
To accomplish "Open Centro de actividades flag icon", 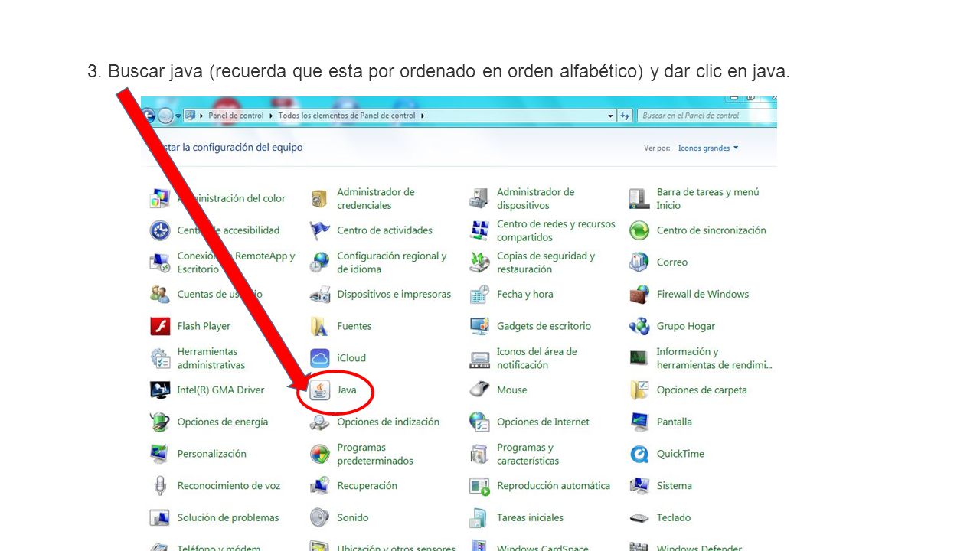I will (x=320, y=230).
